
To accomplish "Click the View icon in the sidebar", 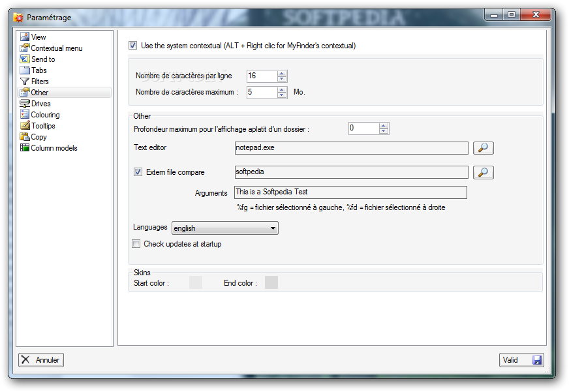I will pyautogui.click(x=25, y=37).
